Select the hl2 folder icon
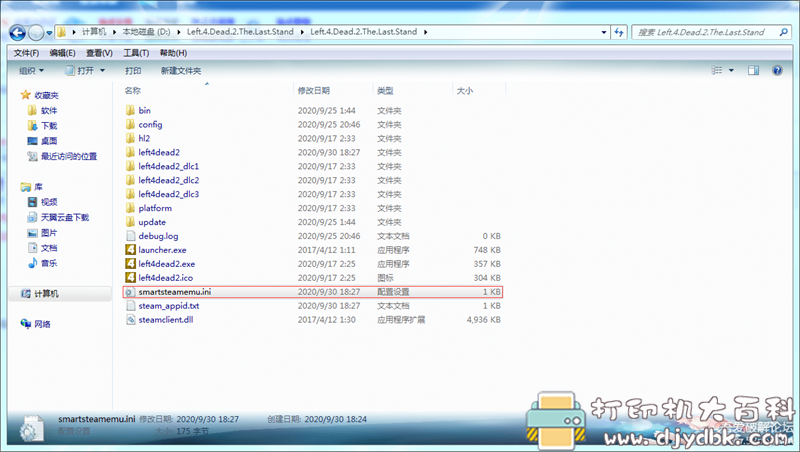Image resolution: width=800 pixels, height=452 pixels. 130,138
